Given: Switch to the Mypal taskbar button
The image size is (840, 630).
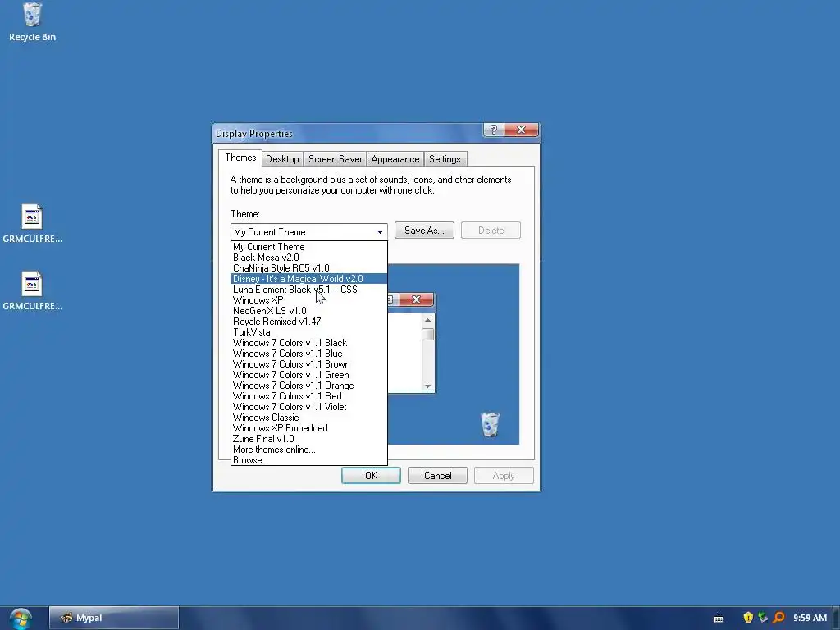Looking at the screenshot, I should pos(113,618).
